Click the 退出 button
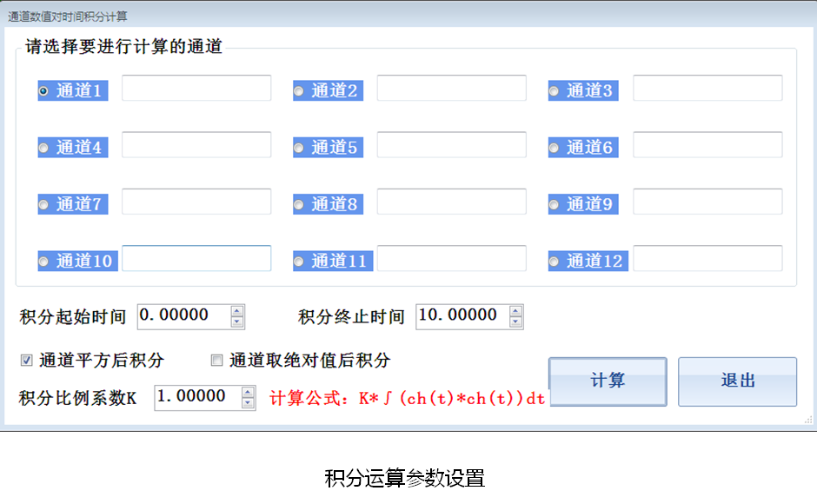 tap(737, 381)
